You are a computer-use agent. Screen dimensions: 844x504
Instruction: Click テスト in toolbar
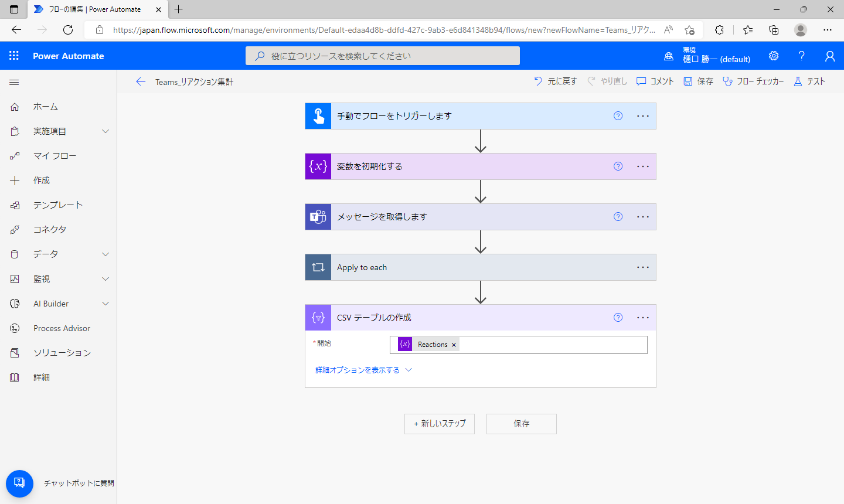(x=809, y=81)
